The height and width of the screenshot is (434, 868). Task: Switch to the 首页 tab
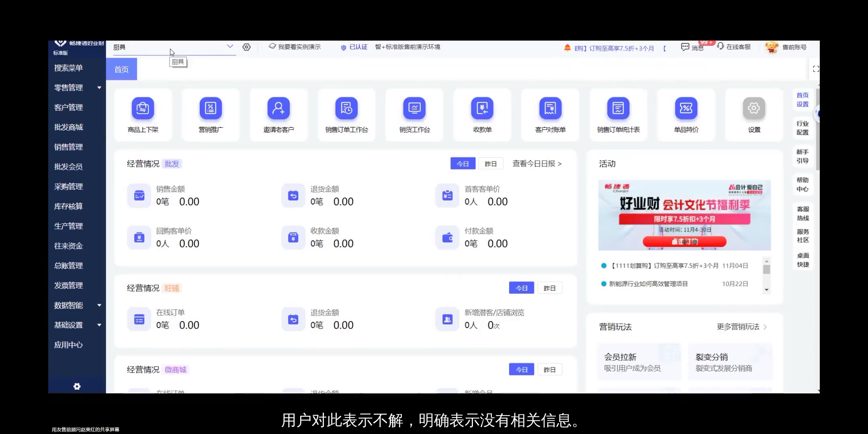(x=121, y=69)
